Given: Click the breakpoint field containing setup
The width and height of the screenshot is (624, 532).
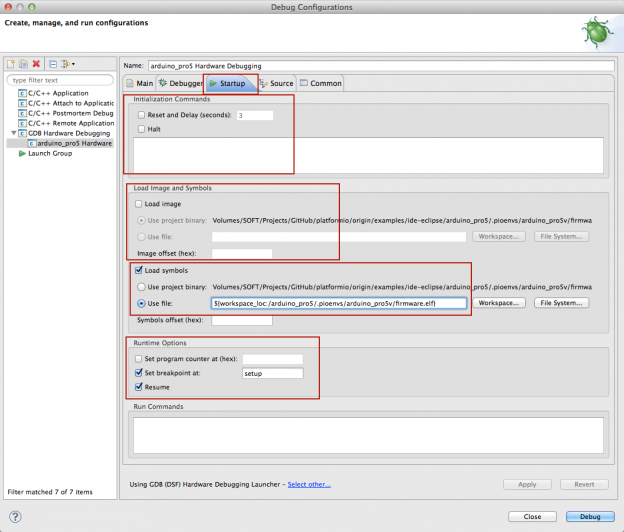Looking at the screenshot, I should click(x=272, y=373).
